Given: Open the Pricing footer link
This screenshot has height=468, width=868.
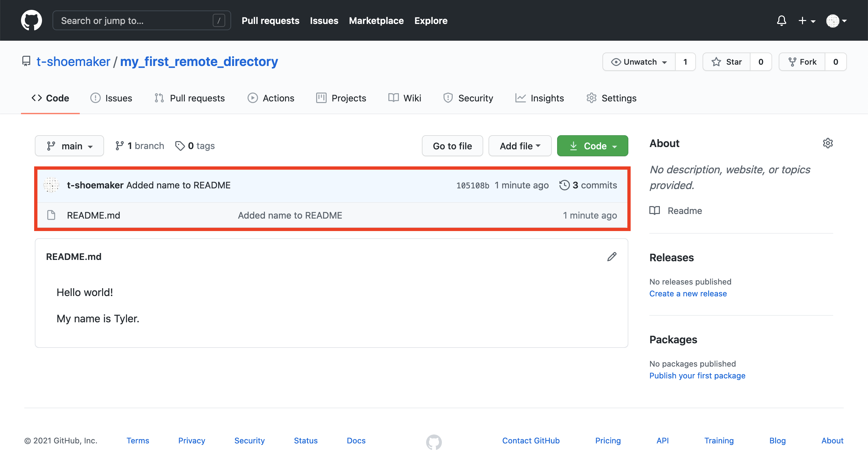Looking at the screenshot, I should [608, 440].
